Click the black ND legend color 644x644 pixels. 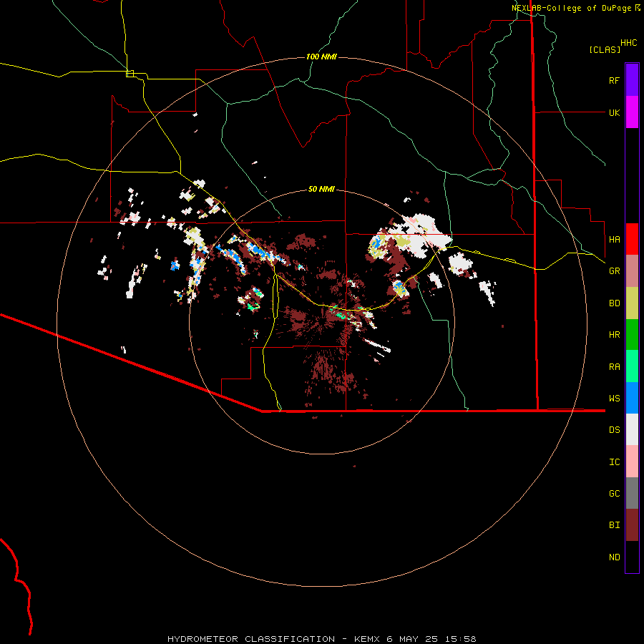point(632,557)
